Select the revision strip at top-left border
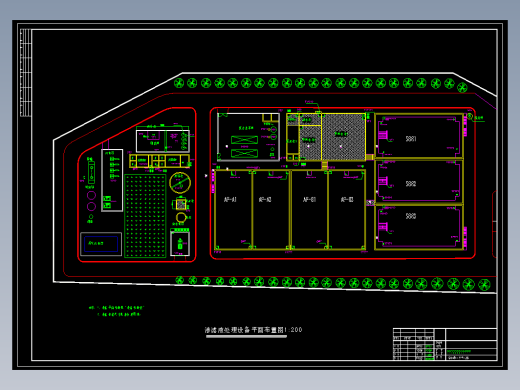This screenshot has width=520, height=390. [x=26, y=73]
